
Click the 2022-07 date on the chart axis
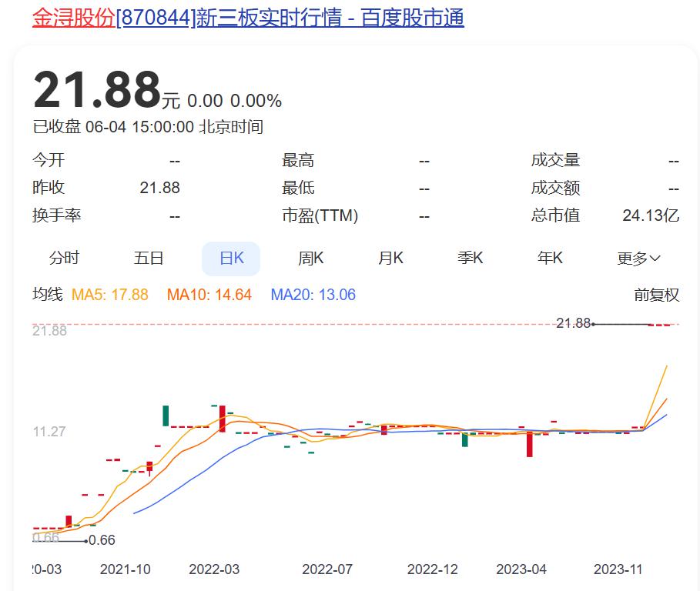coord(327,569)
